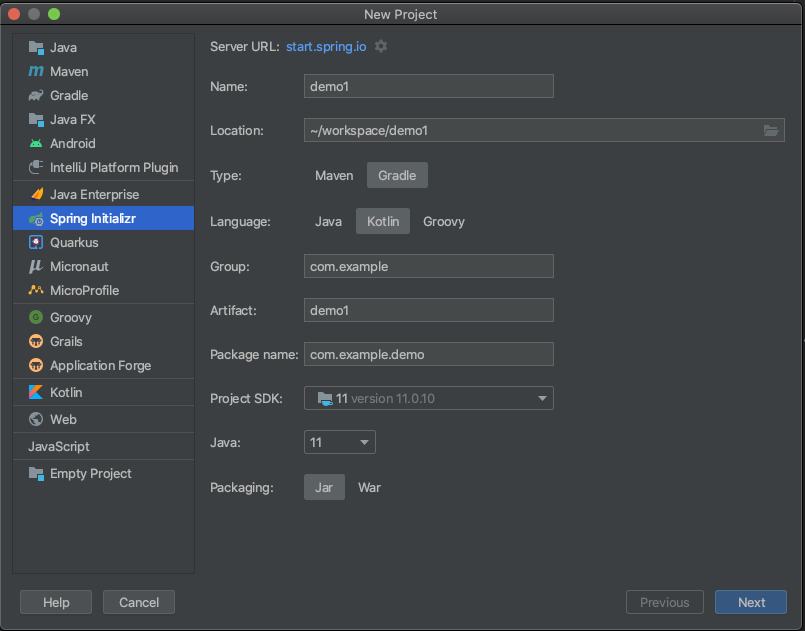Click the Groovy green circle icon
This screenshot has width=805, height=631.
pos(36,317)
